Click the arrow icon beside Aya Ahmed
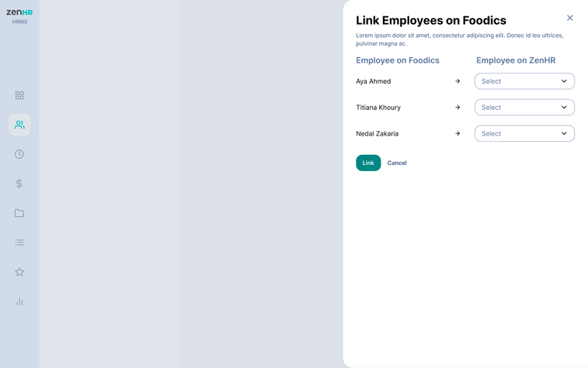The width and height of the screenshot is (588, 368). 457,81
